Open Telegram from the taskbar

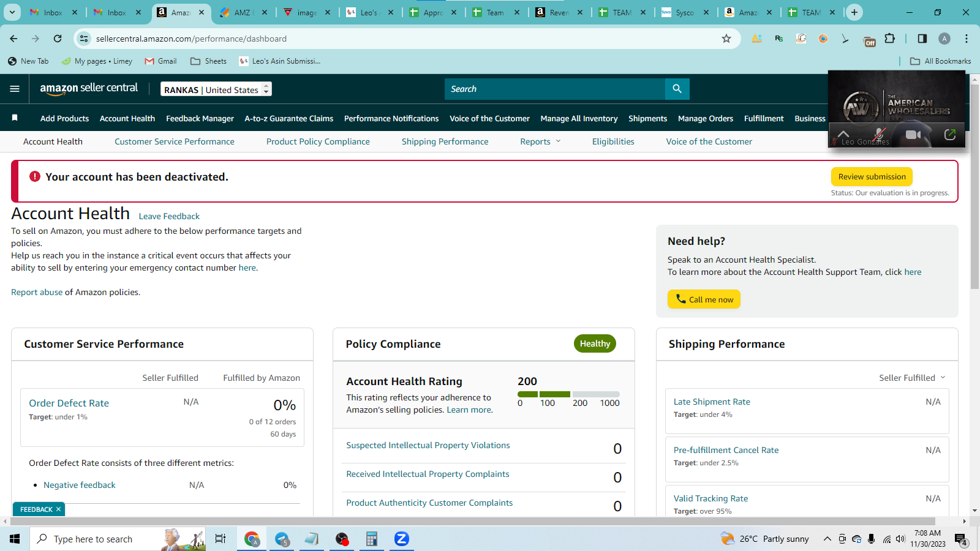(x=282, y=539)
